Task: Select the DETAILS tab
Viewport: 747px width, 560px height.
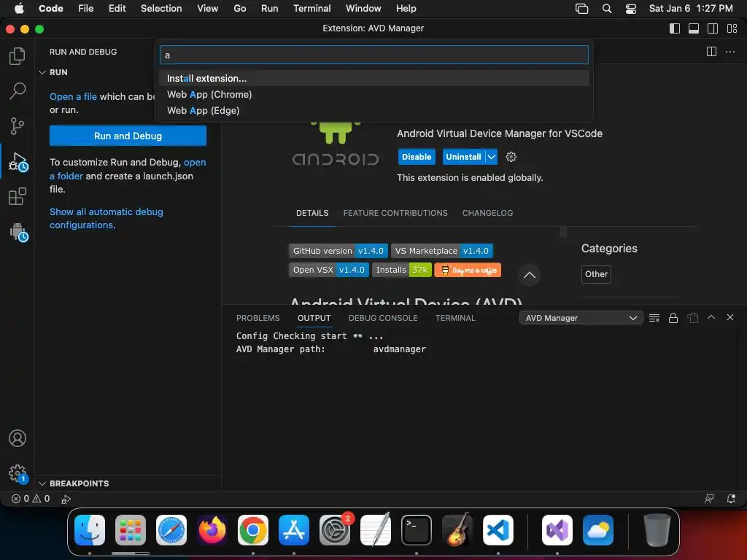Action: tap(312, 213)
